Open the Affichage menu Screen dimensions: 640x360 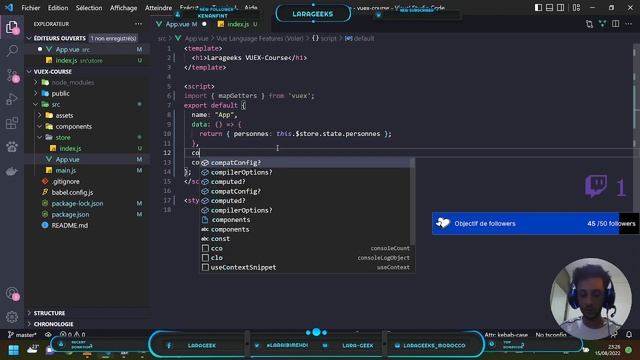click(x=124, y=8)
